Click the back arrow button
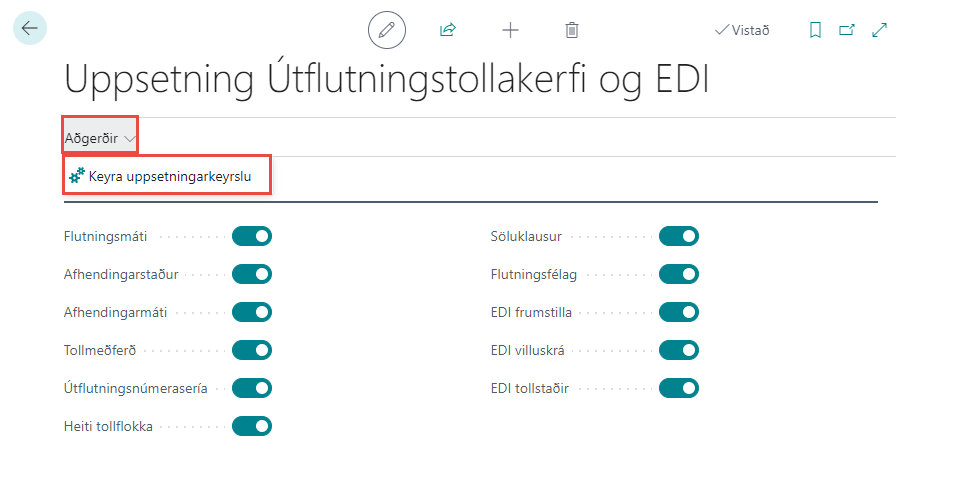Image resolution: width=957 pixels, height=477 pixels. click(29, 29)
